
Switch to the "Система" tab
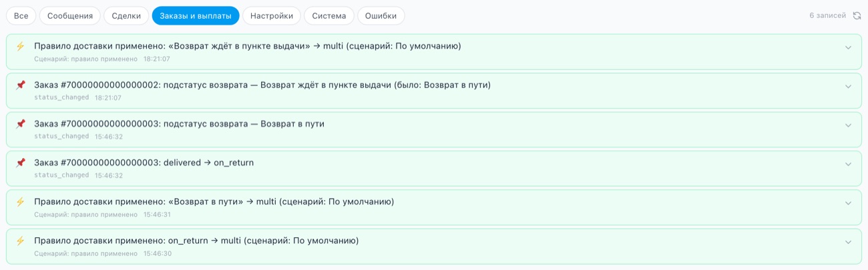329,15
